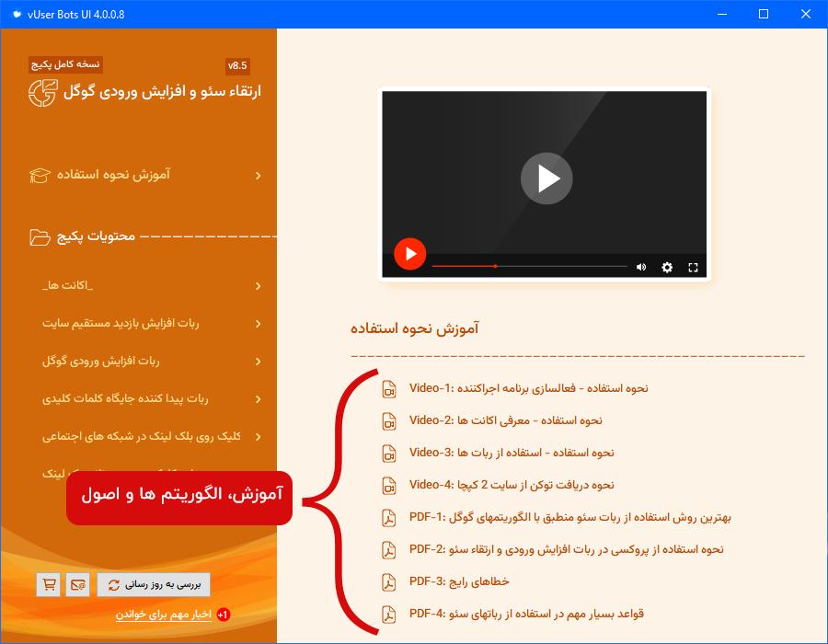The width and height of the screenshot is (828, 644).
Task: Click the PDF file icon for PDF-4
Action: click(x=389, y=615)
